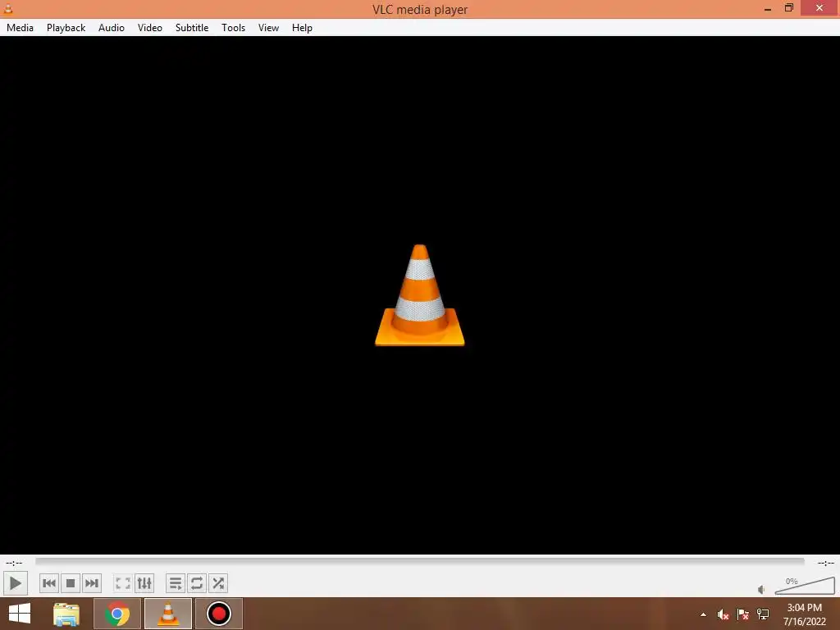Open the Video menu

point(150,28)
